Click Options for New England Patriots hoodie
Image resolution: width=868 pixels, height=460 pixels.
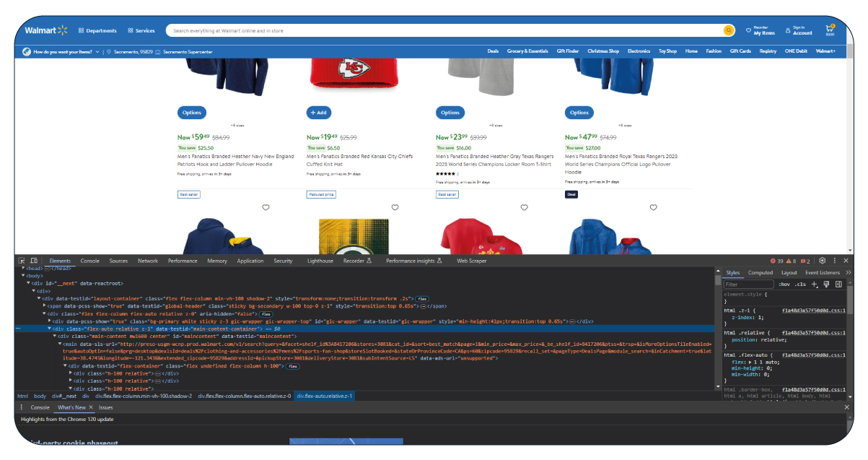click(192, 112)
